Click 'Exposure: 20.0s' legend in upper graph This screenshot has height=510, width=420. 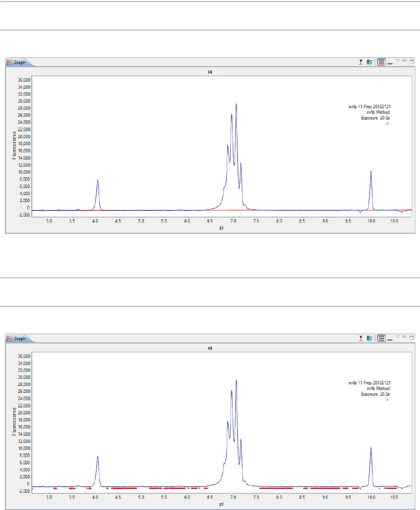(375, 118)
